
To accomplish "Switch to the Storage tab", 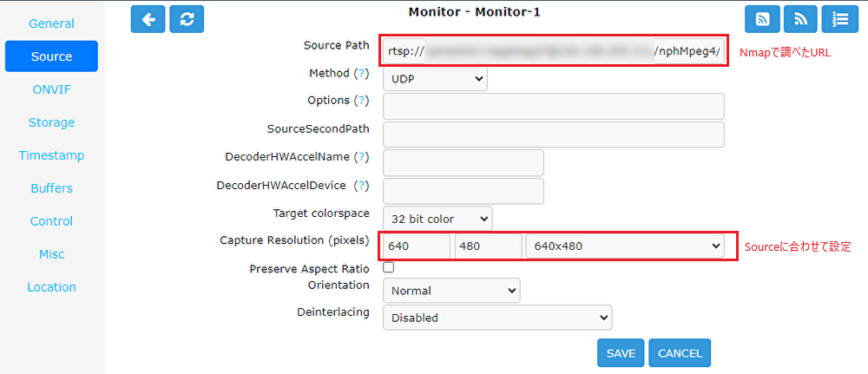I will (51, 122).
